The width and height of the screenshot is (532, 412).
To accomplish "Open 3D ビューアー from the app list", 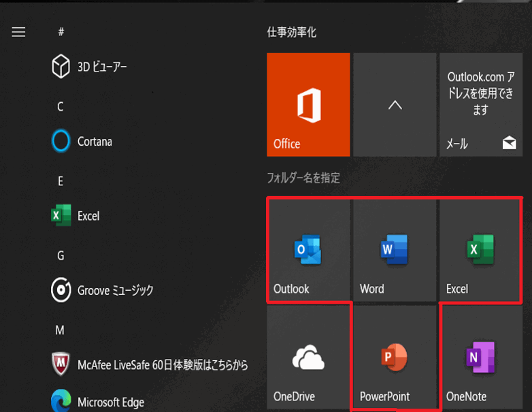I will pyautogui.click(x=89, y=67).
